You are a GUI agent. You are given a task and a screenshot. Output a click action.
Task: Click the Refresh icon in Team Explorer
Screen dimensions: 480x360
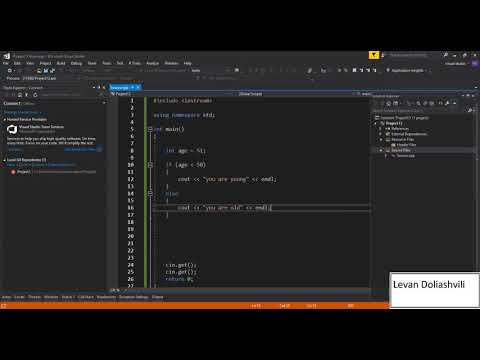tap(35, 95)
